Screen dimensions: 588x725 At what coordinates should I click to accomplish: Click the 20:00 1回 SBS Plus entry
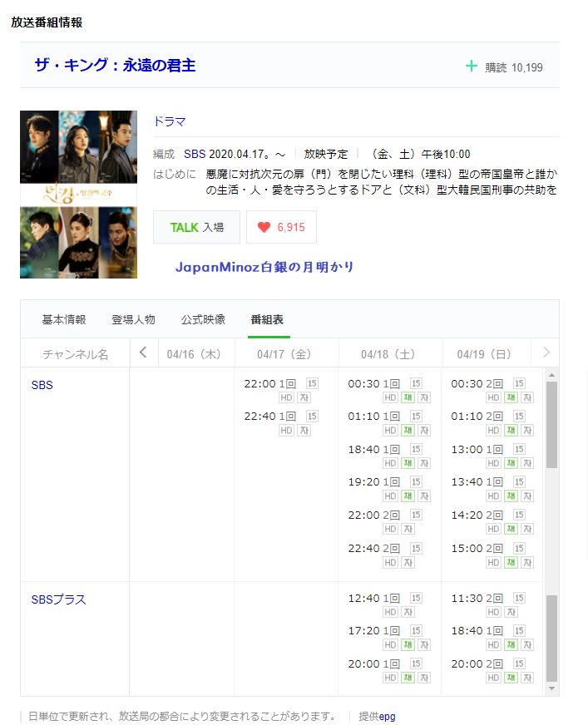pos(373,664)
